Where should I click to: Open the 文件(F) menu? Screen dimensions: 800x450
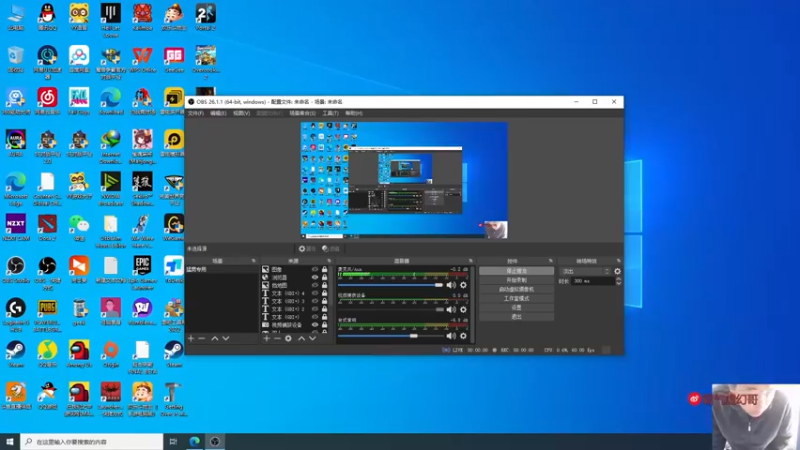tap(195, 113)
